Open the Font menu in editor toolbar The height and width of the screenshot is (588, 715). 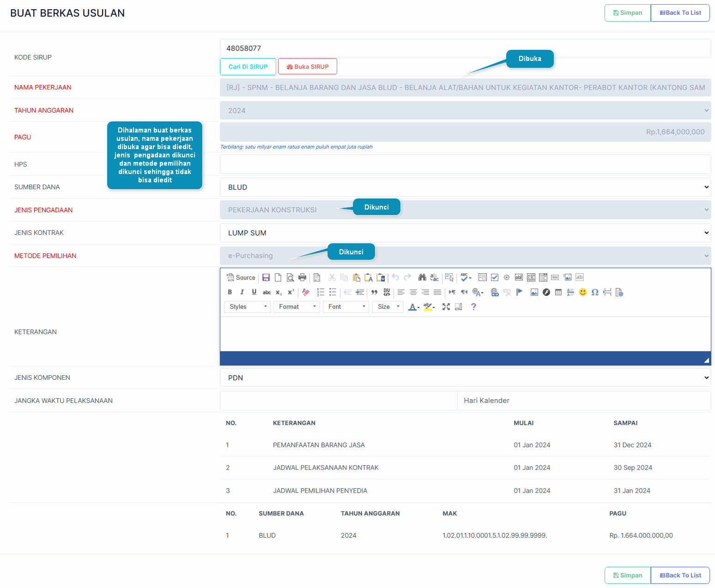click(346, 307)
